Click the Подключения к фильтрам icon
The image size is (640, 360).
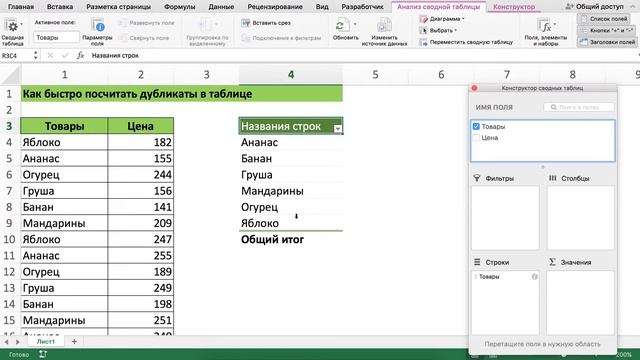coord(245,38)
